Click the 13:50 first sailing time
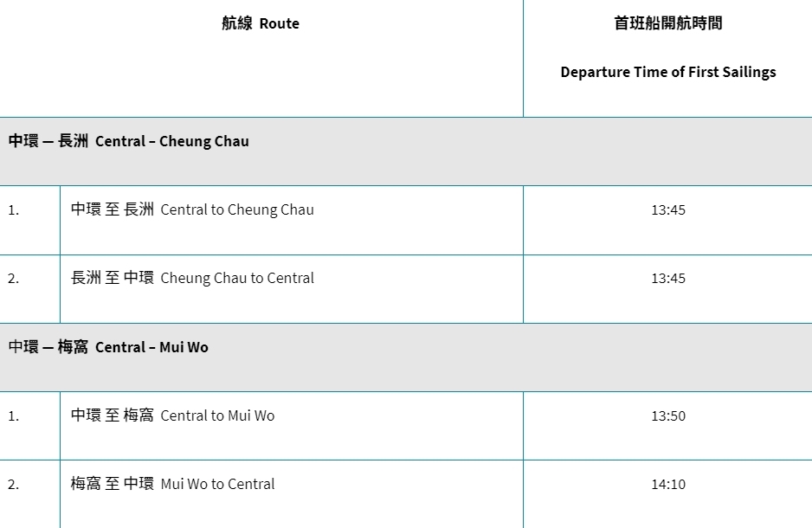This screenshot has width=812, height=528. click(667, 415)
